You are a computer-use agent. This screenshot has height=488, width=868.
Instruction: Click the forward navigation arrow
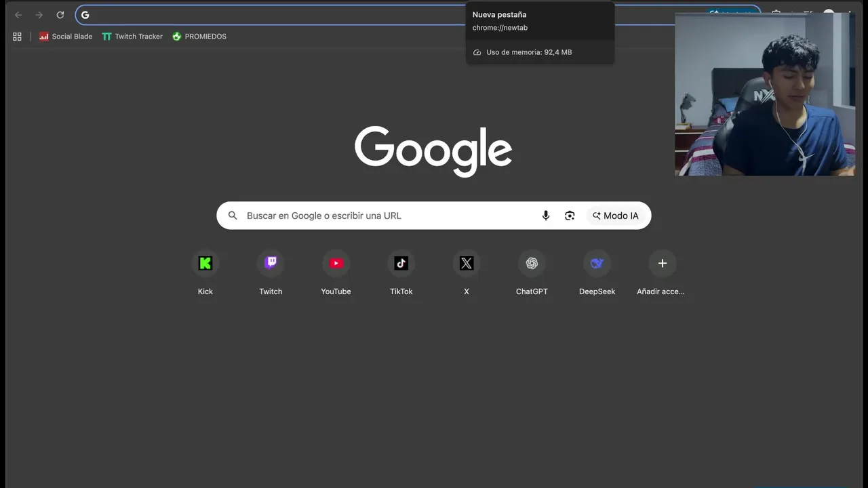[x=39, y=15]
